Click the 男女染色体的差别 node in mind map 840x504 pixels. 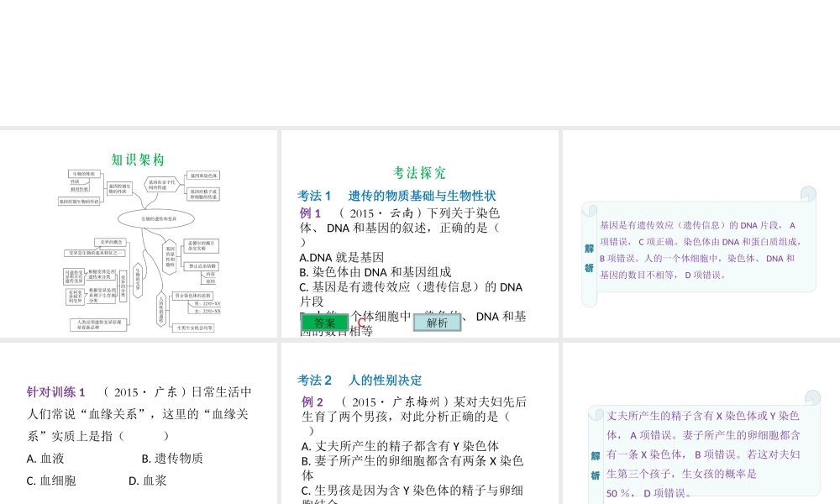[193, 296]
